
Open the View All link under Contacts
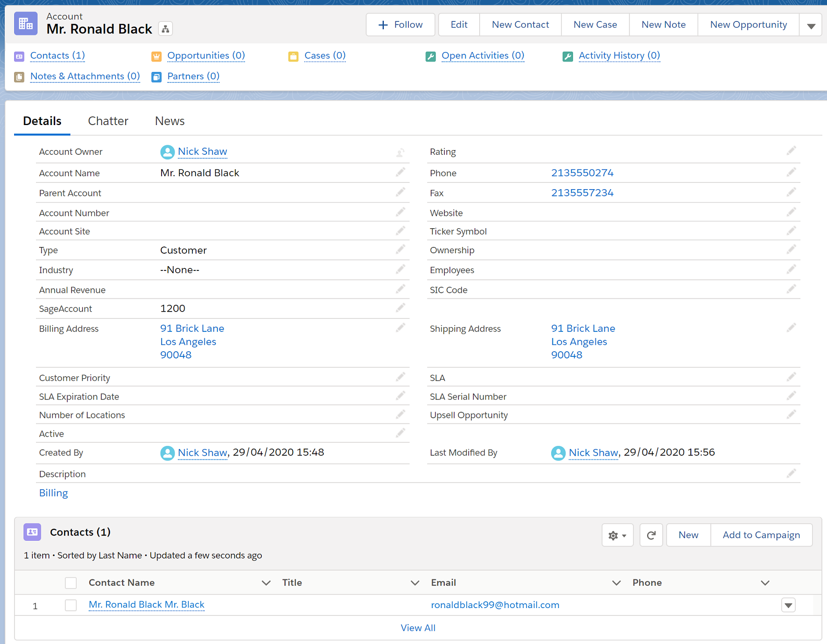[418, 628]
